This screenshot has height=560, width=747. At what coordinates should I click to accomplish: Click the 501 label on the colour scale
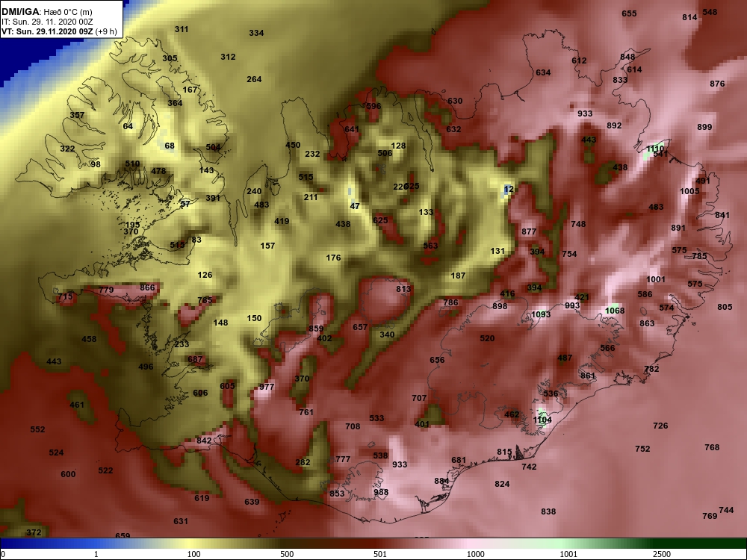tap(380, 554)
